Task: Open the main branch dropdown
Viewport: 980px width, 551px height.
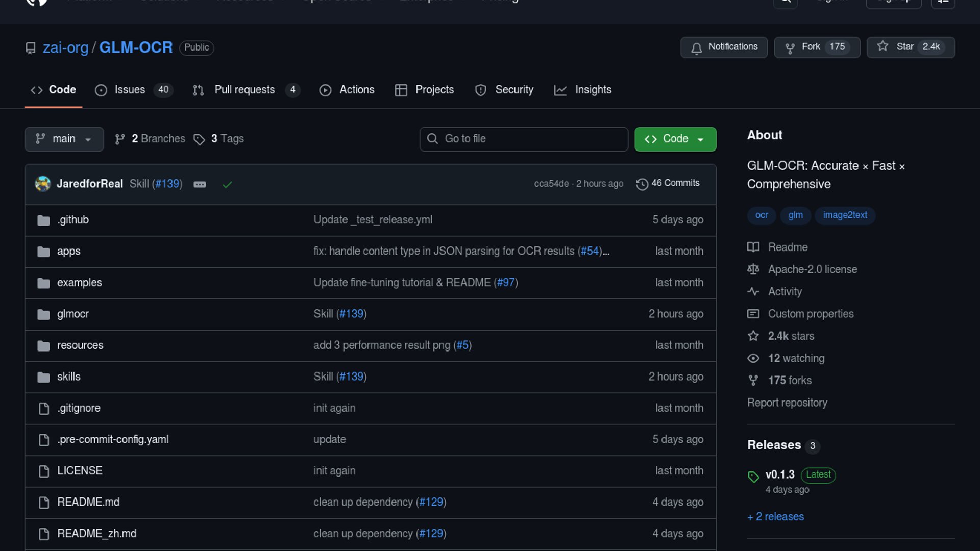Action: click(x=64, y=139)
